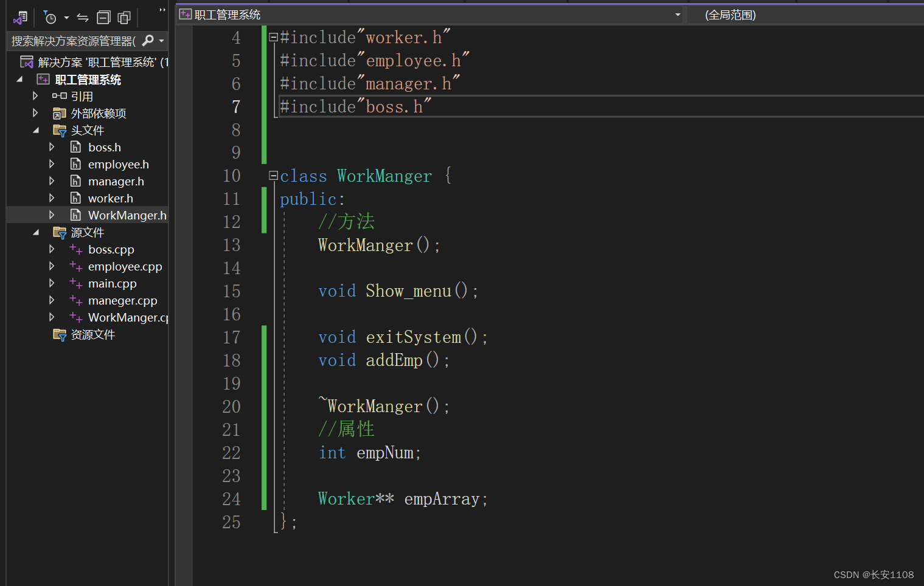Switch between solutions and folder views icon
Viewport: 924px width, 586px height.
tap(21, 18)
